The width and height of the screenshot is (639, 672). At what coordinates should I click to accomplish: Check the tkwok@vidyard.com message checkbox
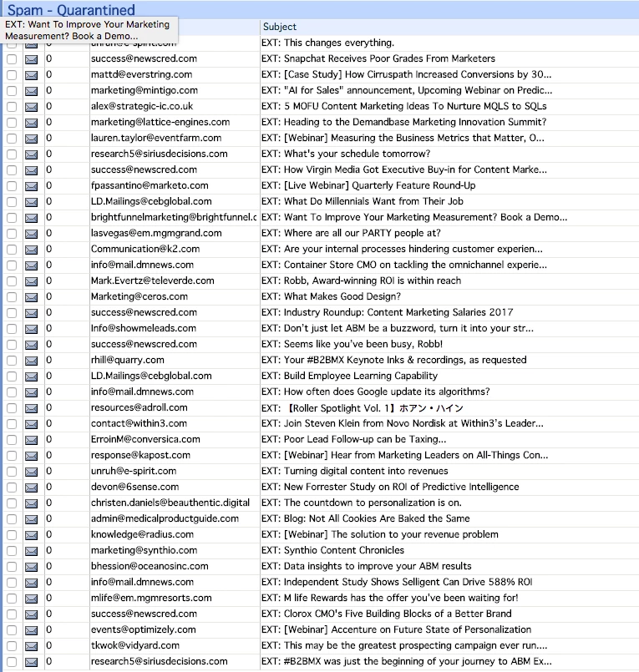coord(12,646)
